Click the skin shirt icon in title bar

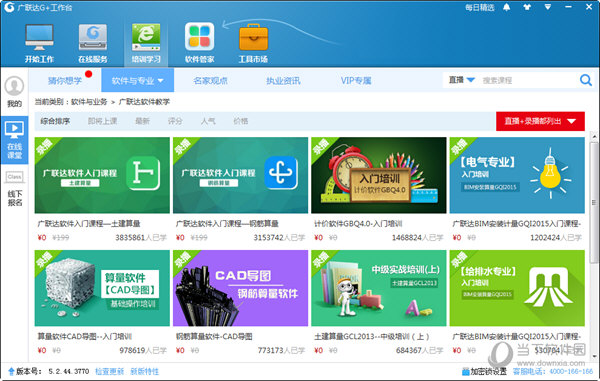coord(527,7)
